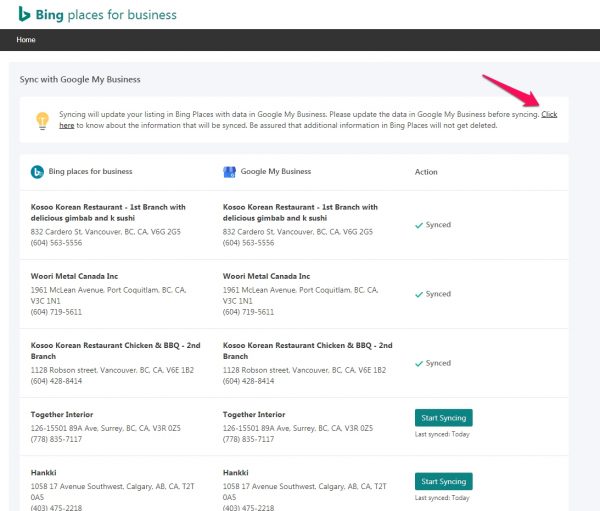Select Google column Kosoo Chicken & BBQ name

click(308, 351)
